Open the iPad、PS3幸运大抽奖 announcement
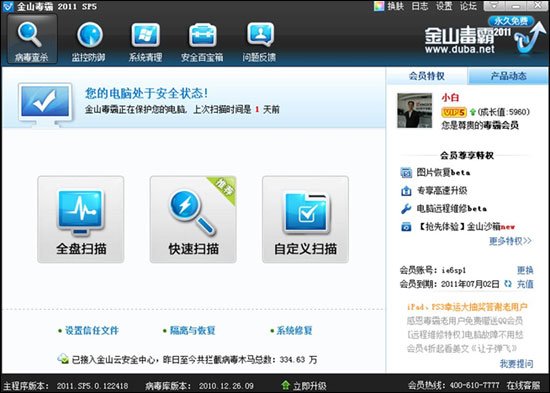Screen dimensions: 550x393 pos(467,307)
